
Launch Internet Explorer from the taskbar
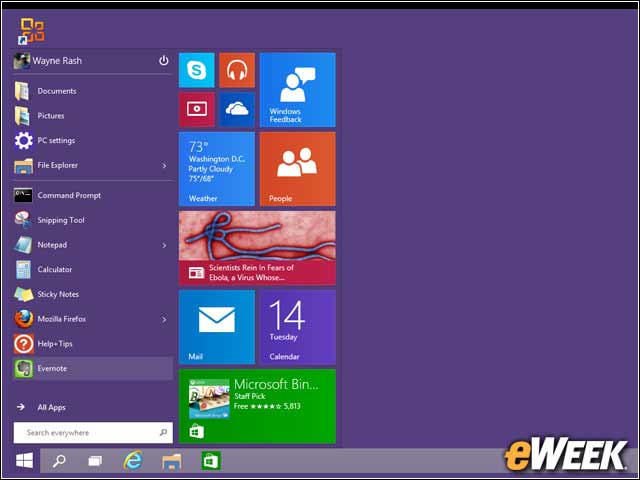coord(133,460)
